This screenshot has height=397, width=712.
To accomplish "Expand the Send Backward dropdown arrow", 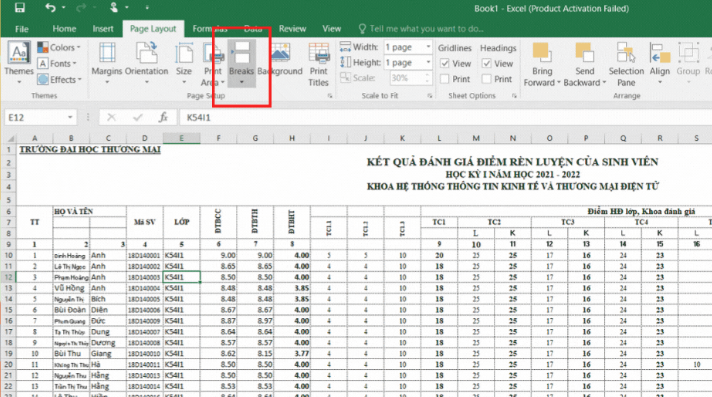I will pyautogui.click(x=604, y=83).
